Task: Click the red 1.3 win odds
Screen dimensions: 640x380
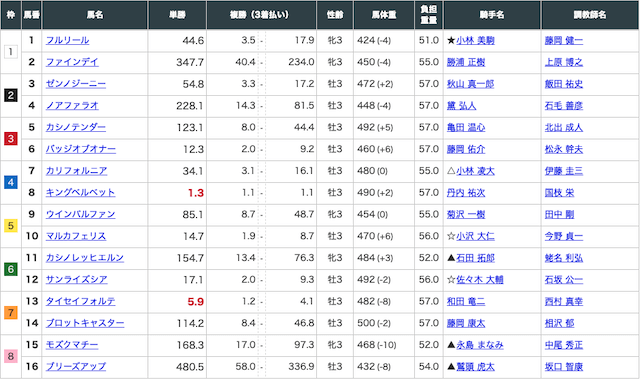Action: (x=196, y=193)
